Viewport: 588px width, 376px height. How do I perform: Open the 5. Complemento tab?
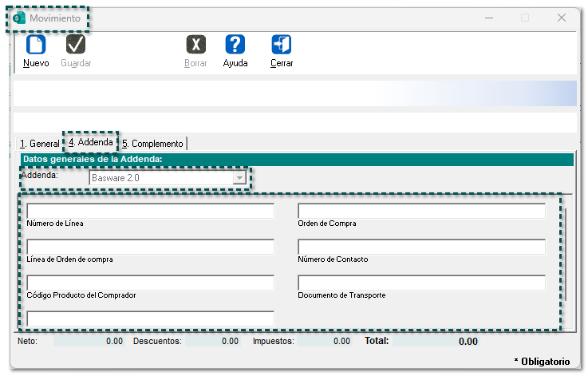152,144
